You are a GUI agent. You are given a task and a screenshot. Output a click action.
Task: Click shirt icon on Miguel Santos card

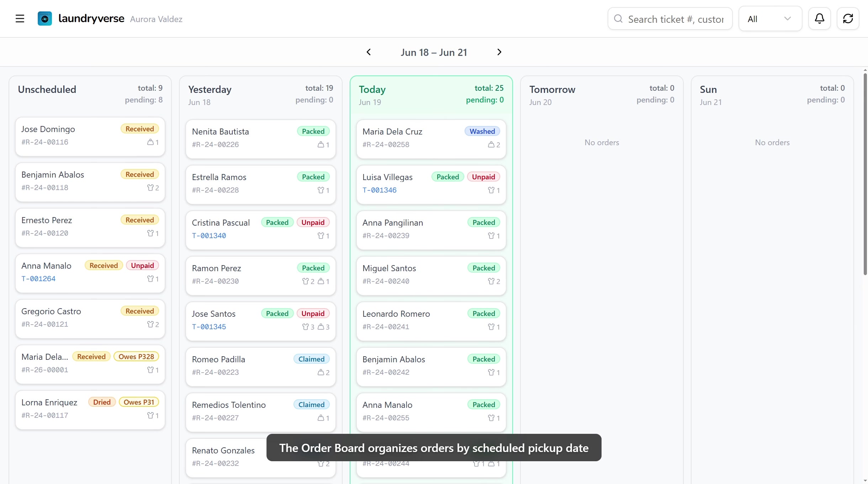tap(491, 281)
